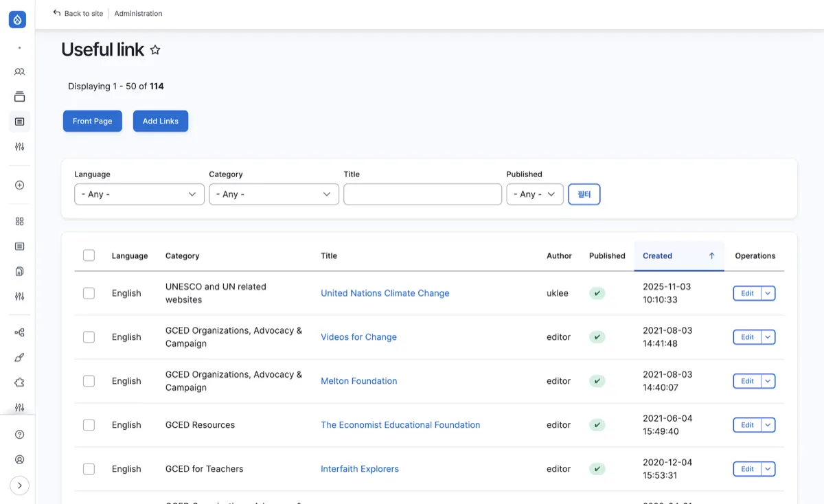The image size is (824, 504).
Task: Tick the select-all checkbox in table header
Action: (89, 255)
